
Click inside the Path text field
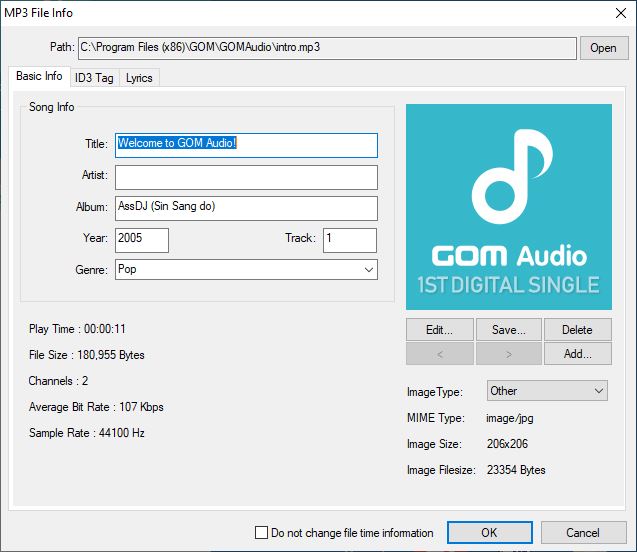coord(327,48)
